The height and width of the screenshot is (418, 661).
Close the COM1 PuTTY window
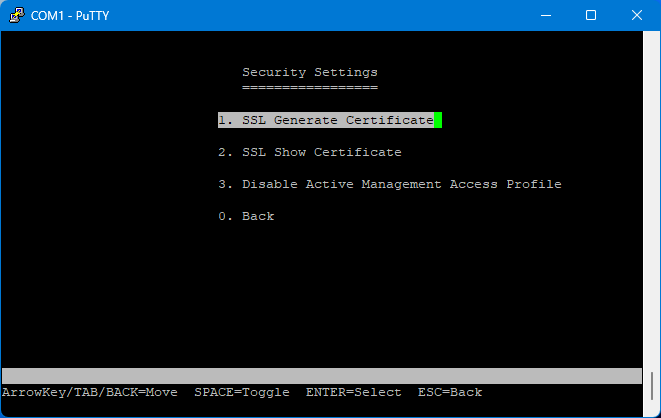tap(637, 15)
